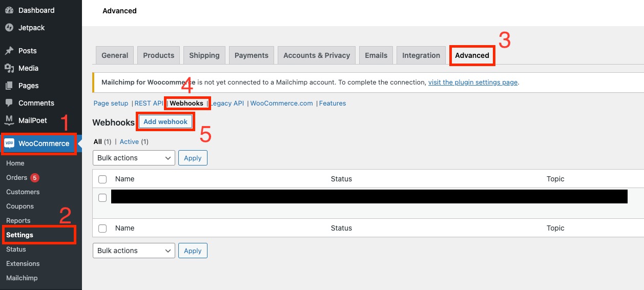Follow the visit the plugin settings page link
The width and height of the screenshot is (644, 290).
pyautogui.click(x=472, y=82)
